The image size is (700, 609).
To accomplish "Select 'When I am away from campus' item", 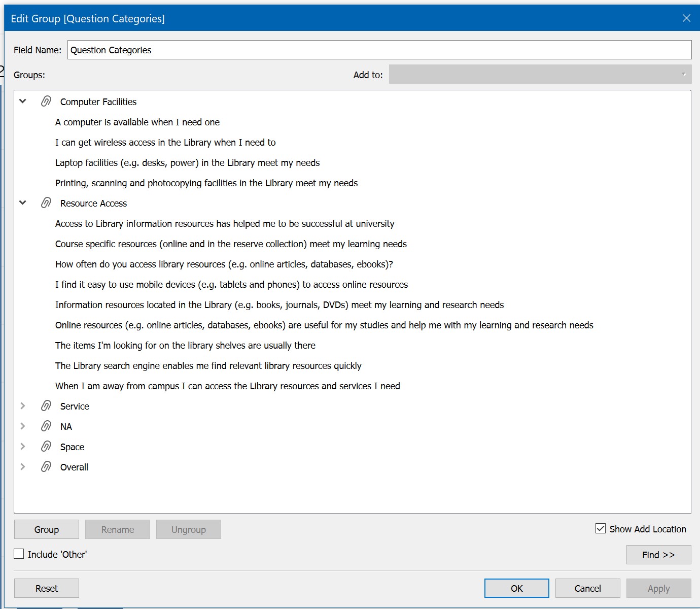I will [x=228, y=386].
